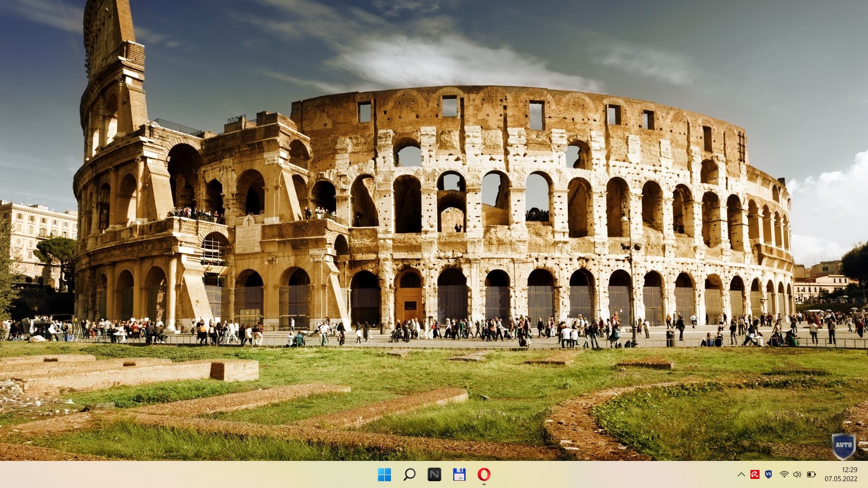
Task: Click the date 07.05.2022
Action: [840, 479]
